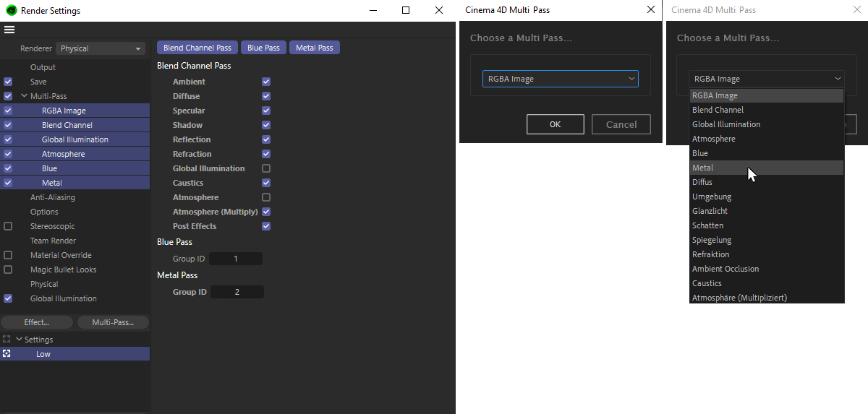Click the Multi-Pass... button
Viewport: 868px width, 414px height.
click(x=113, y=322)
